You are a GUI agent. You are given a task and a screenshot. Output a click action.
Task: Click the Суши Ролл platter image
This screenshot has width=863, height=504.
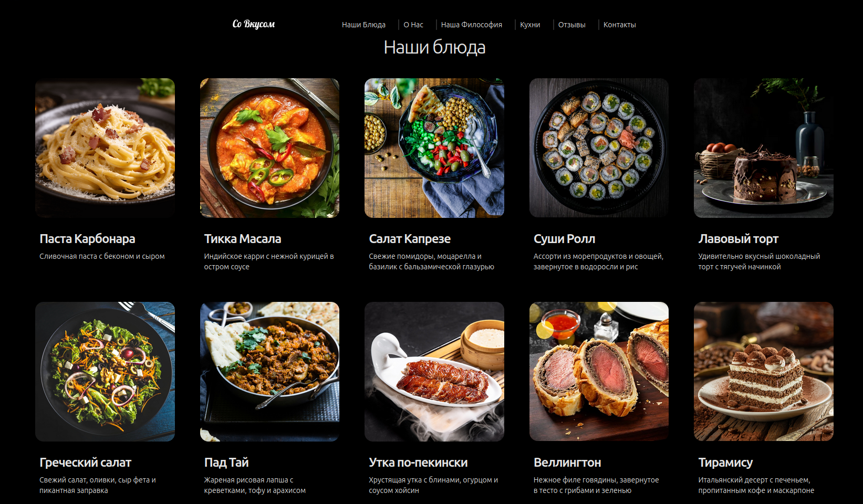point(599,148)
